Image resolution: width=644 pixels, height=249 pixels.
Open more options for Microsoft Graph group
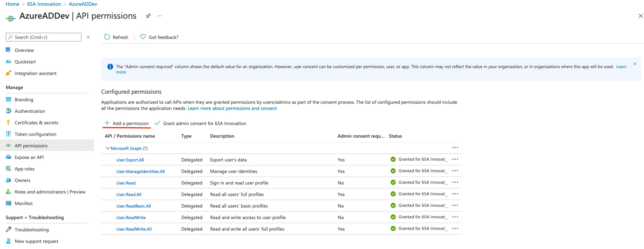(455, 148)
